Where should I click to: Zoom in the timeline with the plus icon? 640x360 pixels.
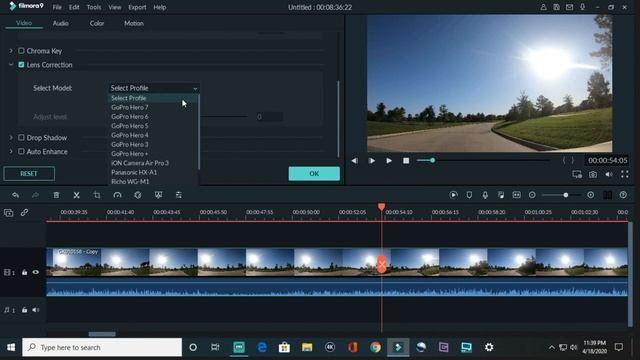tap(591, 195)
